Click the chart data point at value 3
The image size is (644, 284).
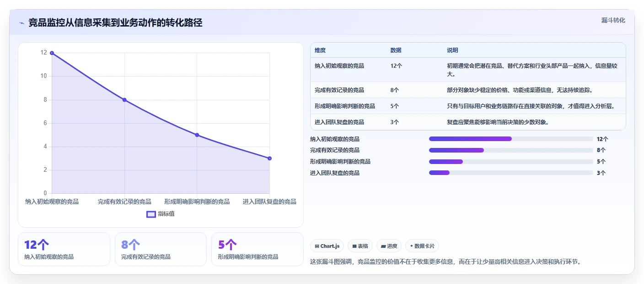(x=269, y=158)
